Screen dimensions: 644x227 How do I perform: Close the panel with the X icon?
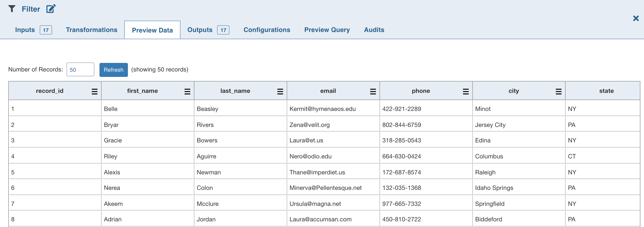coord(636,18)
